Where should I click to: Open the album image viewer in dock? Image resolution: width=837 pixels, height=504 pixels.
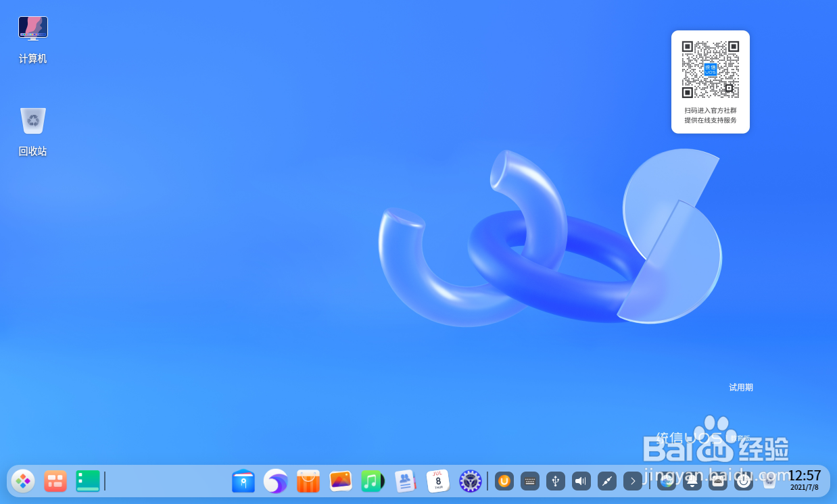tap(341, 481)
